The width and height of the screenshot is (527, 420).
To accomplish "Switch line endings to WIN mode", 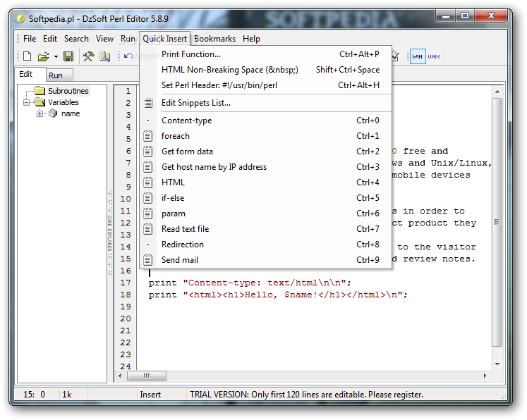I will click(418, 56).
